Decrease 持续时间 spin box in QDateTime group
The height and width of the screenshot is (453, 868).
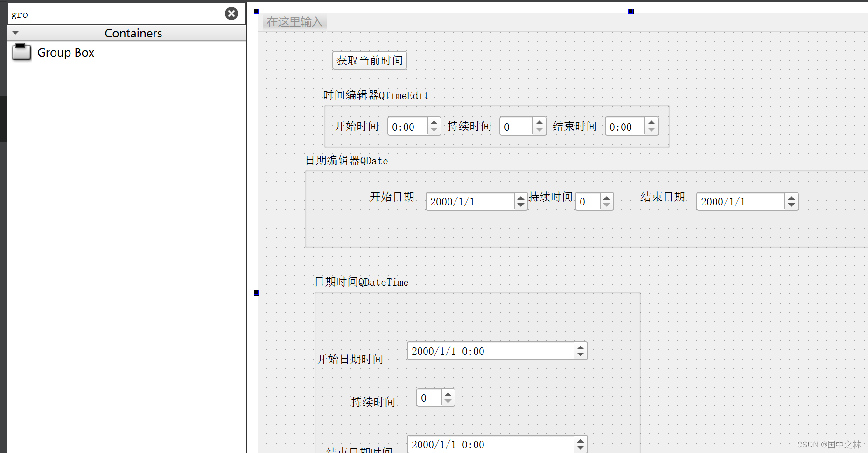[448, 402]
